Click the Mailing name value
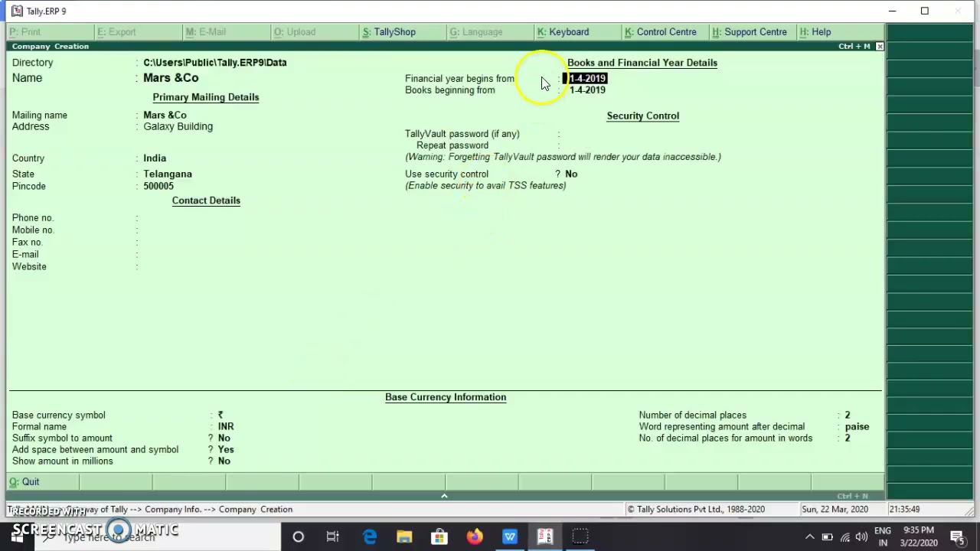Image resolution: width=980 pixels, height=551 pixels. click(x=165, y=116)
